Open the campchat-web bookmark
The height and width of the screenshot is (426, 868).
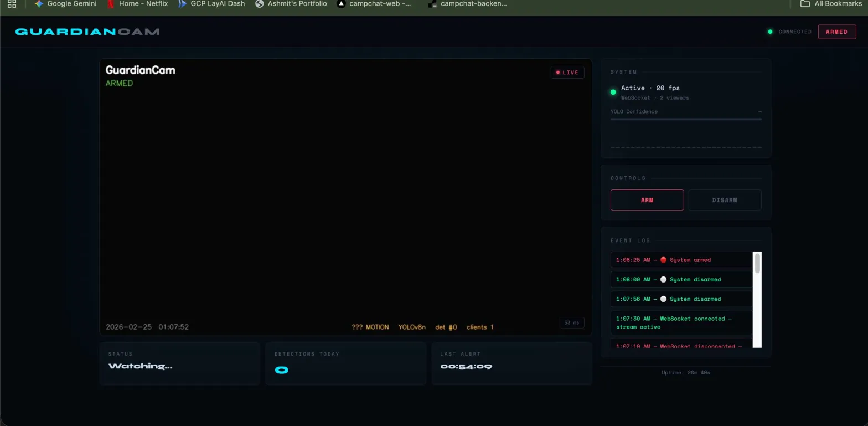coord(374,4)
